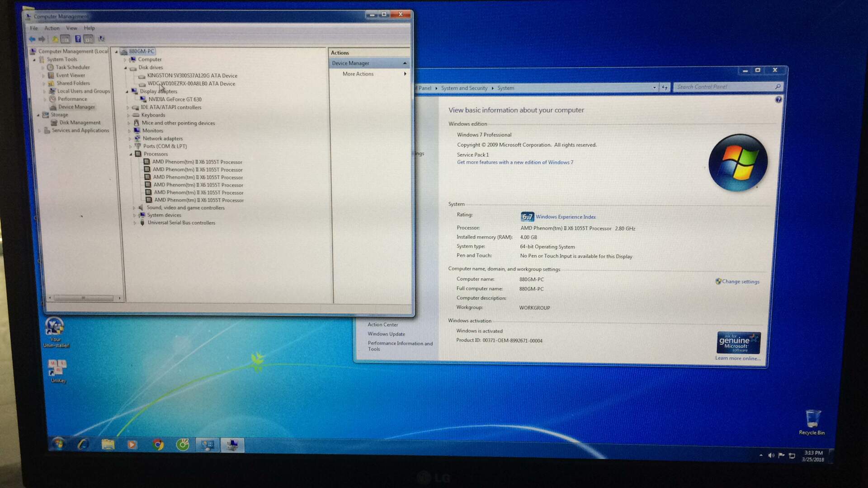Open the File menu
Viewport: 868px width, 488px height.
[34, 28]
